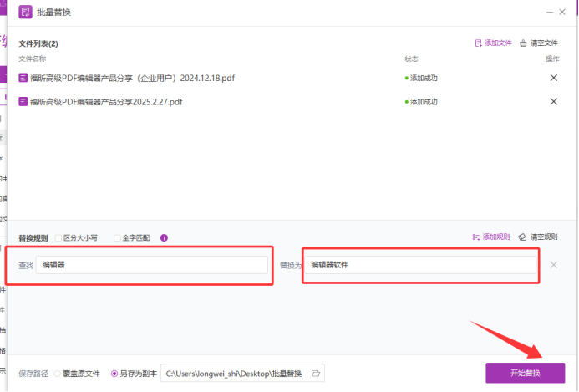Focus the 替换为 input field
579x392 pixels.
(420, 265)
